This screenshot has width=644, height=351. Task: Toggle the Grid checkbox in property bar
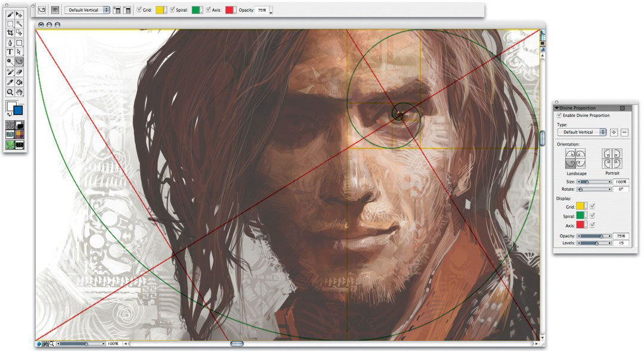click(x=139, y=10)
